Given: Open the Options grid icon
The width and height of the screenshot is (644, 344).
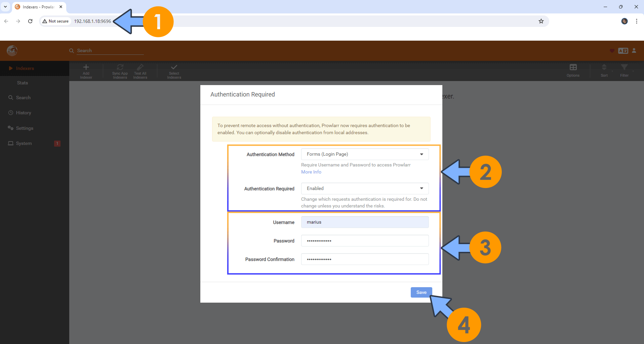Looking at the screenshot, I should point(573,68).
